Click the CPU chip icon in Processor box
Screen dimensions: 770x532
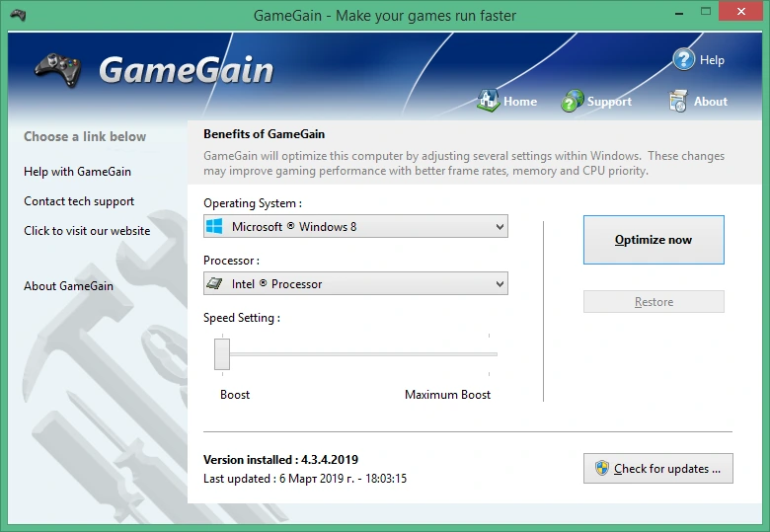pyautogui.click(x=214, y=283)
